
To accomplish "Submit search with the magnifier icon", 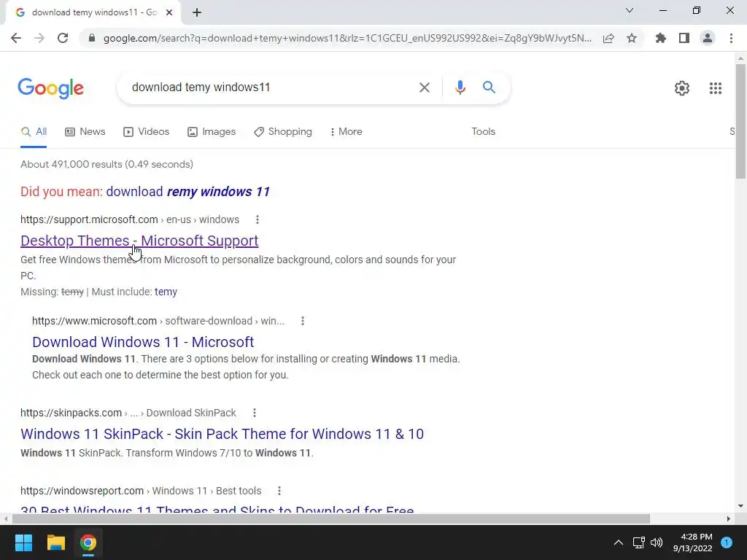I will [489, 87].
